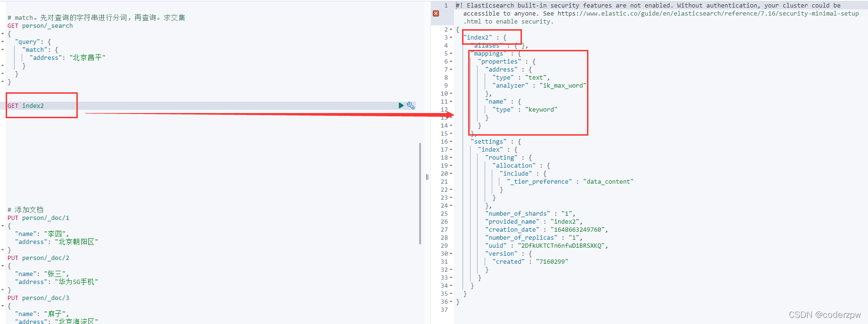
Task: Collapse the "allocation" block at line 19
Action: coord(451,166)
